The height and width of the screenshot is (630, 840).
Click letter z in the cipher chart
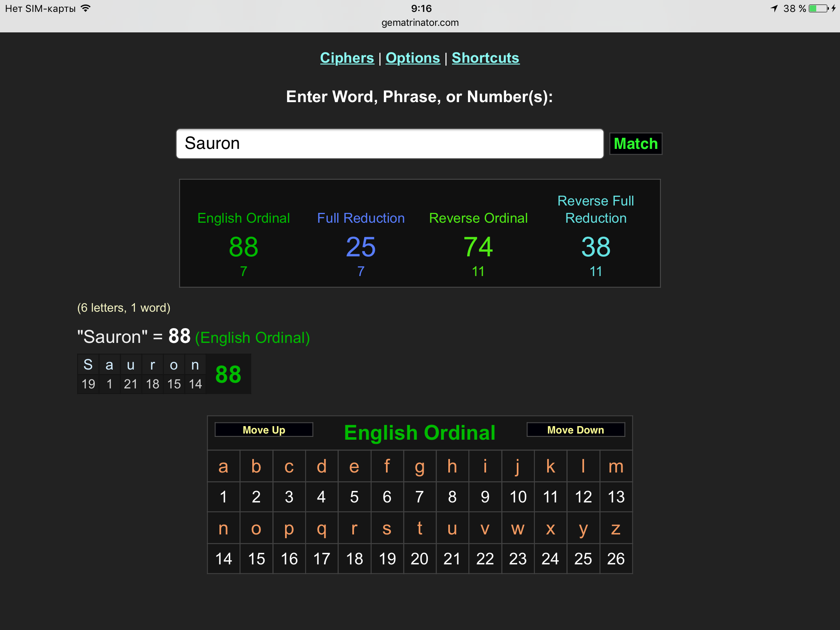616,528
